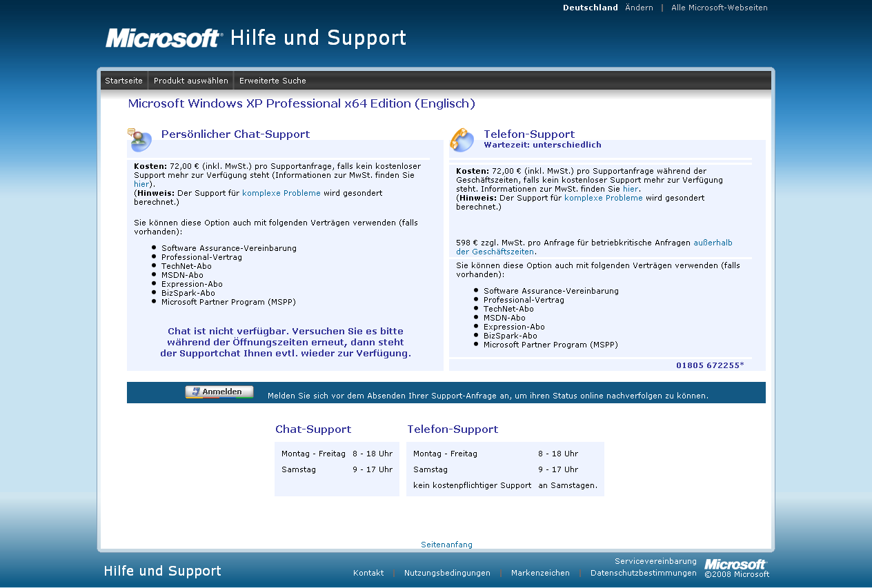Click the 'Telefon-Support' hours table heading
Viewport: 872px width, 588px height.
click(x=453, y=429)
